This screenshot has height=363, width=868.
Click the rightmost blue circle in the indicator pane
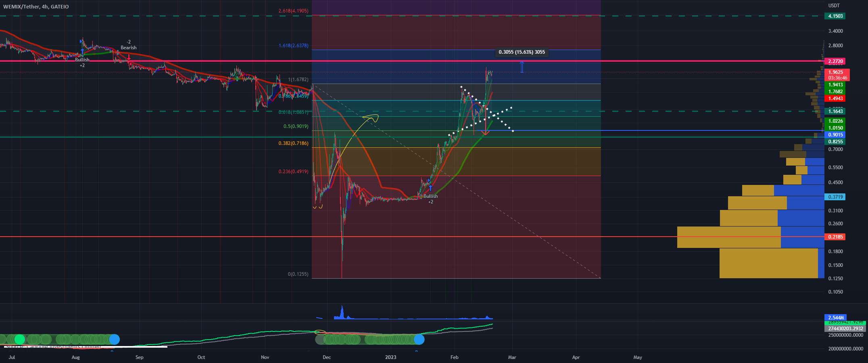419,340
